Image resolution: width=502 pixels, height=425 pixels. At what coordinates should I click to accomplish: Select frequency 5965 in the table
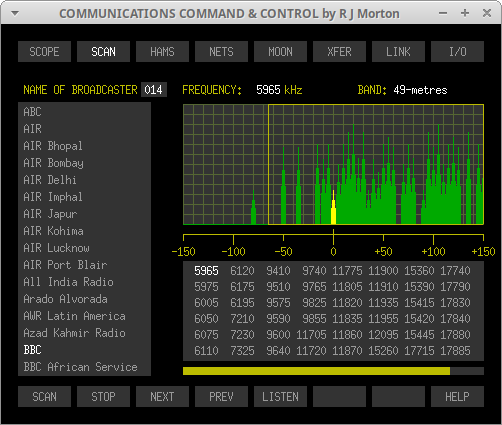(206, 271)
